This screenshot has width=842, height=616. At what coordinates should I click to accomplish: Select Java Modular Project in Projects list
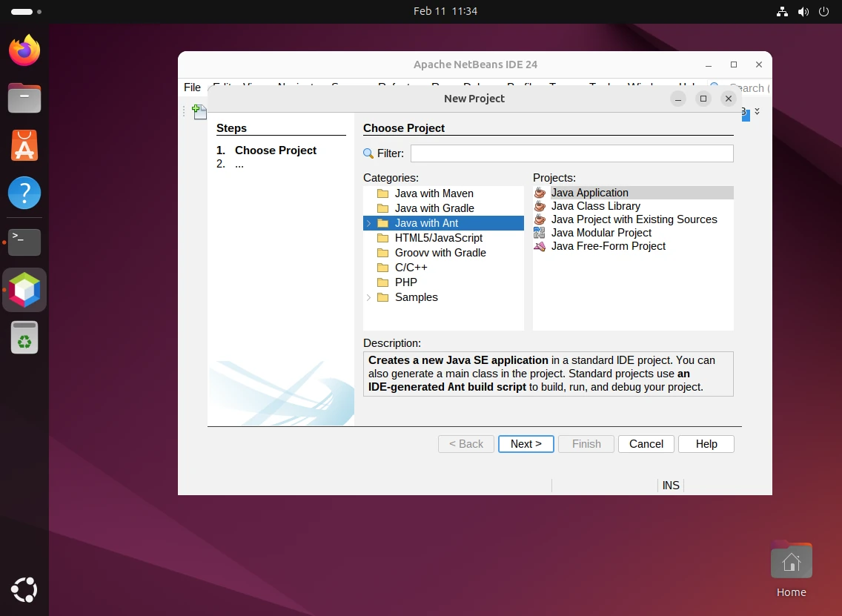pos(600,232)
